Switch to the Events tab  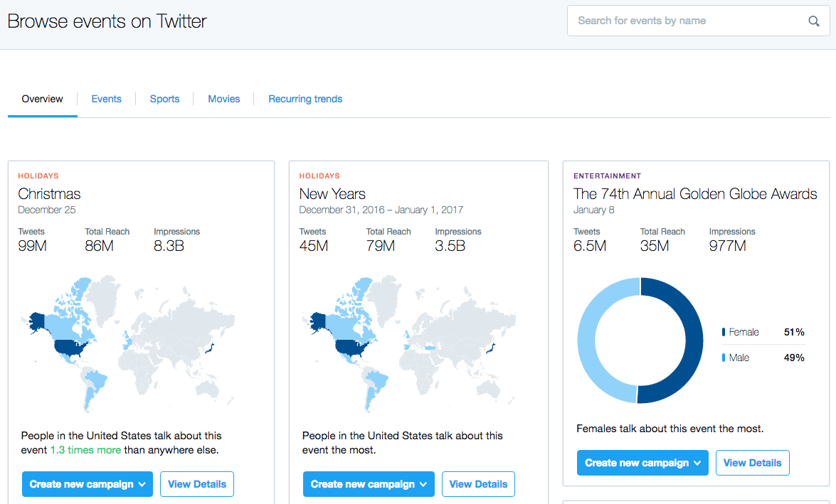pyautogui.click(x=106, y=99)
